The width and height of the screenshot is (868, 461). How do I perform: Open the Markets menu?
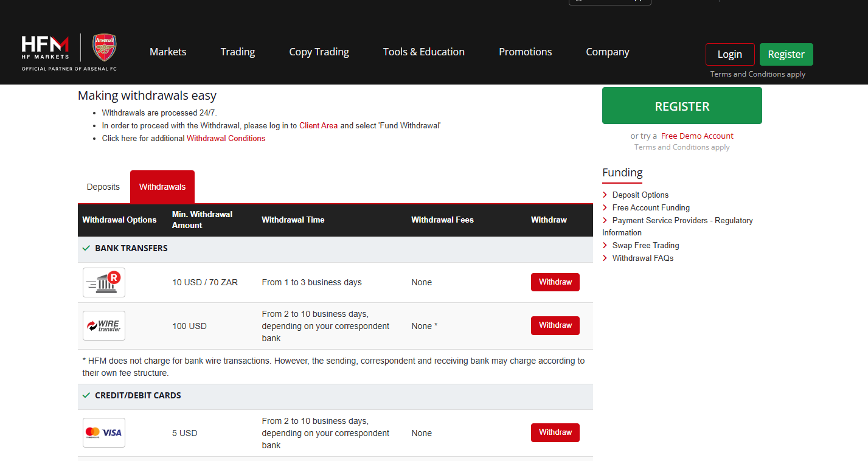click(168, 52)
